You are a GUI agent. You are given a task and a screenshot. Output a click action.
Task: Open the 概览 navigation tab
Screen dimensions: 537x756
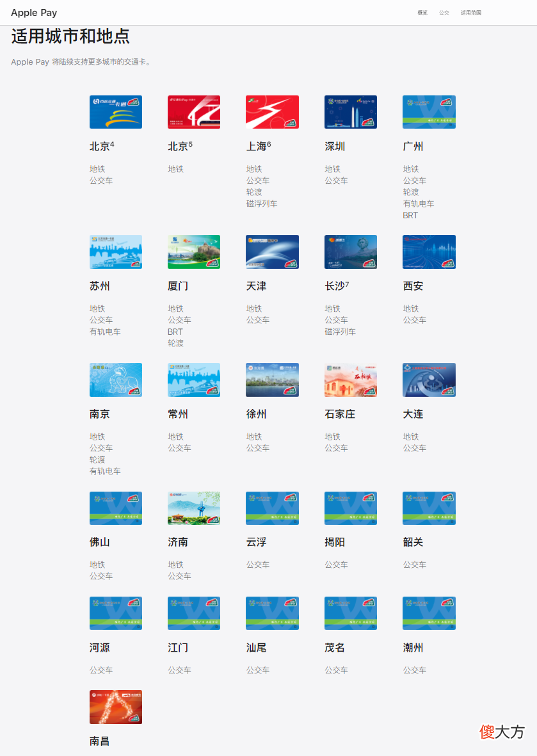[422, 13]
